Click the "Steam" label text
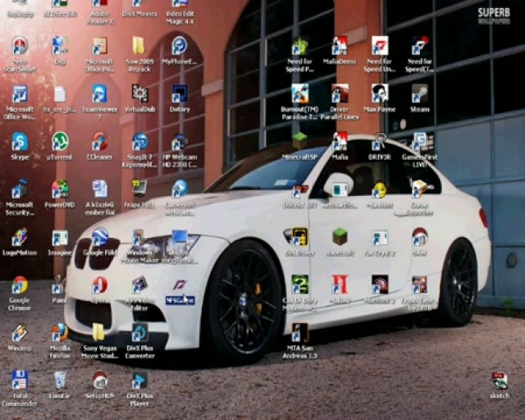The image size is (525, 420). 419,109
